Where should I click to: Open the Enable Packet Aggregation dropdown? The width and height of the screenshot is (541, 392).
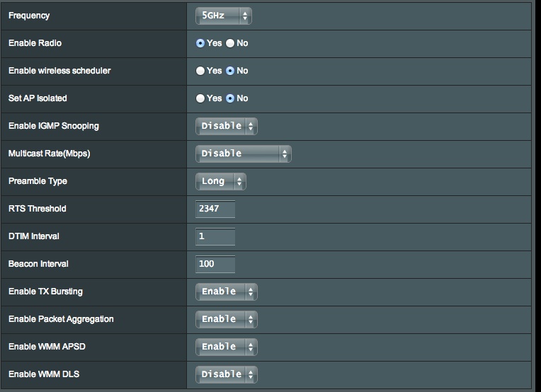225,319
